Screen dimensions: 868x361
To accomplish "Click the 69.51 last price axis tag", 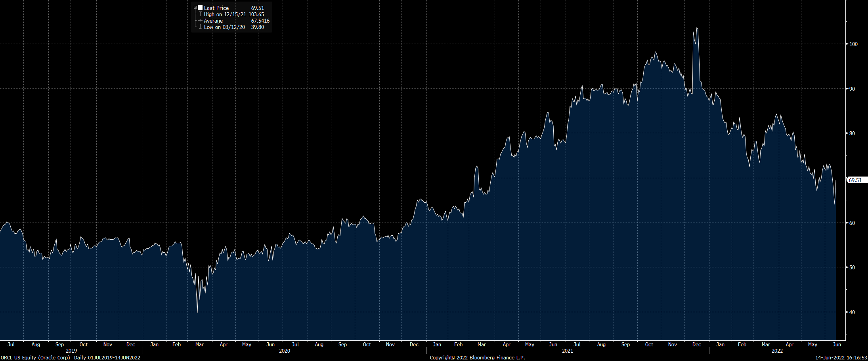I will tap(856, 180).
